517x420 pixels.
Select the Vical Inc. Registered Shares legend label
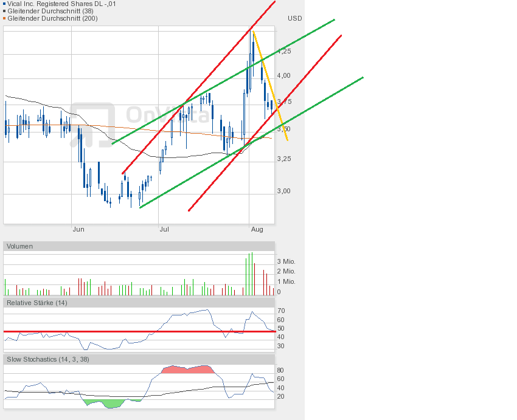click(62, 4)
